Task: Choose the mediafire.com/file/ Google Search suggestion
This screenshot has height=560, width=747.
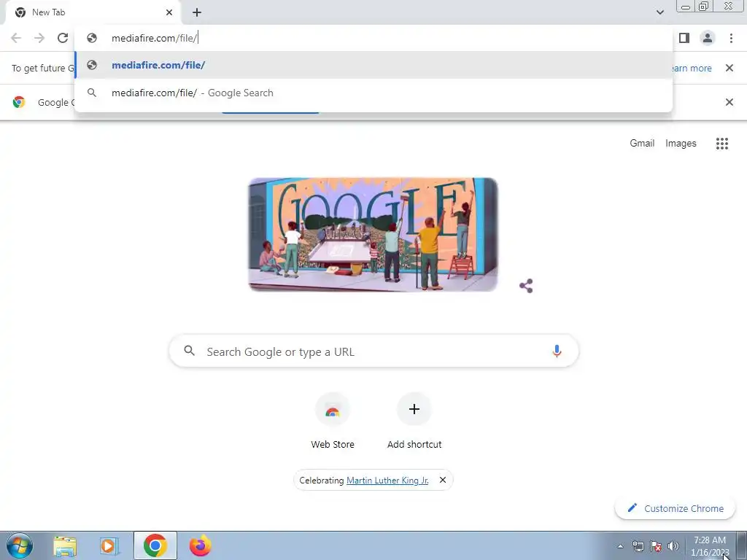Action: pyautogui.click(x=373, y=93)
